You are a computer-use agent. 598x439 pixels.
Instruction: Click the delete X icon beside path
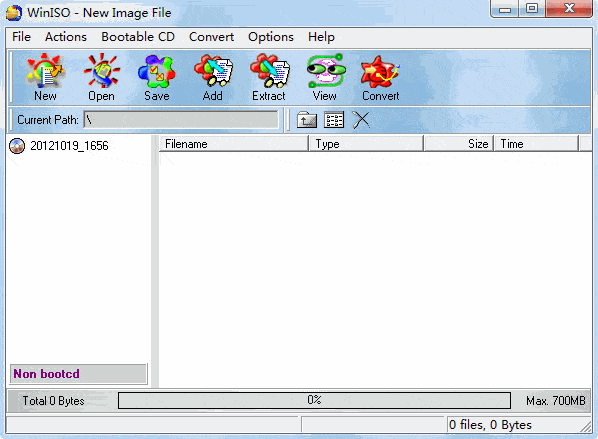pyautogui.click(x=361, y=120)
